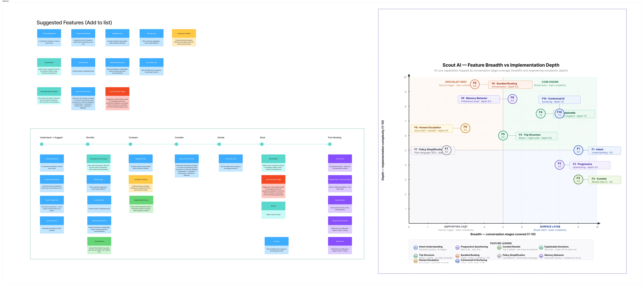Select the F6 9.5 node on the chart
The height and width of the screenshot is (286, 644).
pyautogui.click(x=475, y=84)
